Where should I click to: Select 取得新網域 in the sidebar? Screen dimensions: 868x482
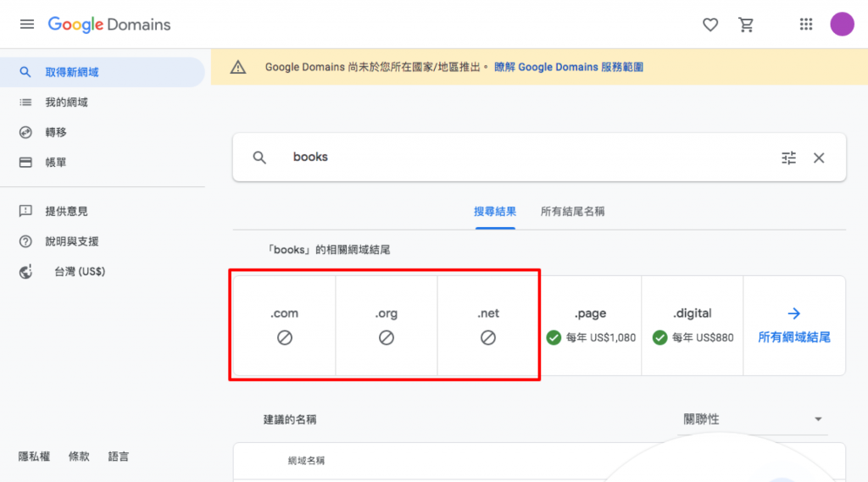72,72
